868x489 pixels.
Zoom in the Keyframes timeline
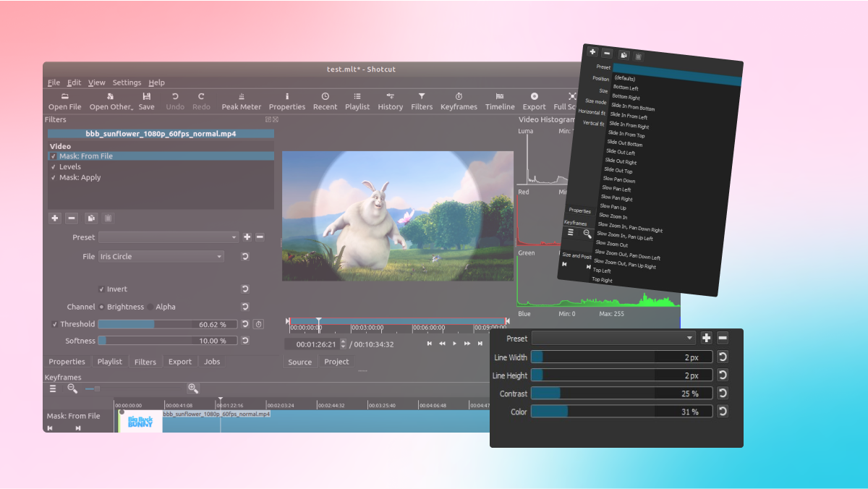(192, 388)
